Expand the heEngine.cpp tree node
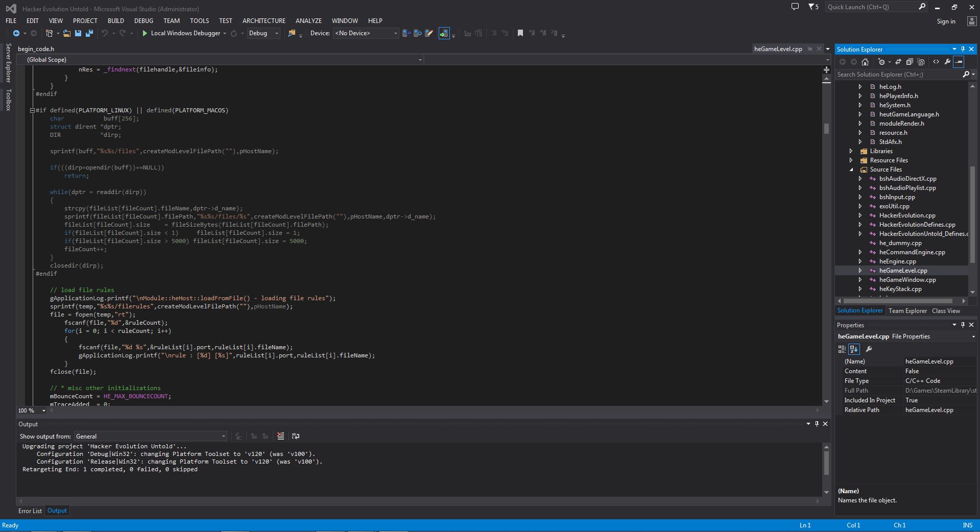The width and height of the screenshot is (980, 532). click(x=860, y=261)
